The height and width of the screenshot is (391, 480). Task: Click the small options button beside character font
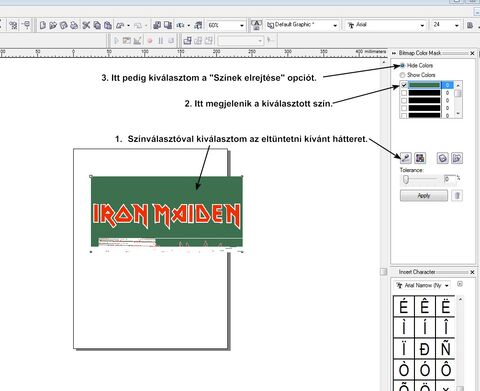tap(460, 284)
